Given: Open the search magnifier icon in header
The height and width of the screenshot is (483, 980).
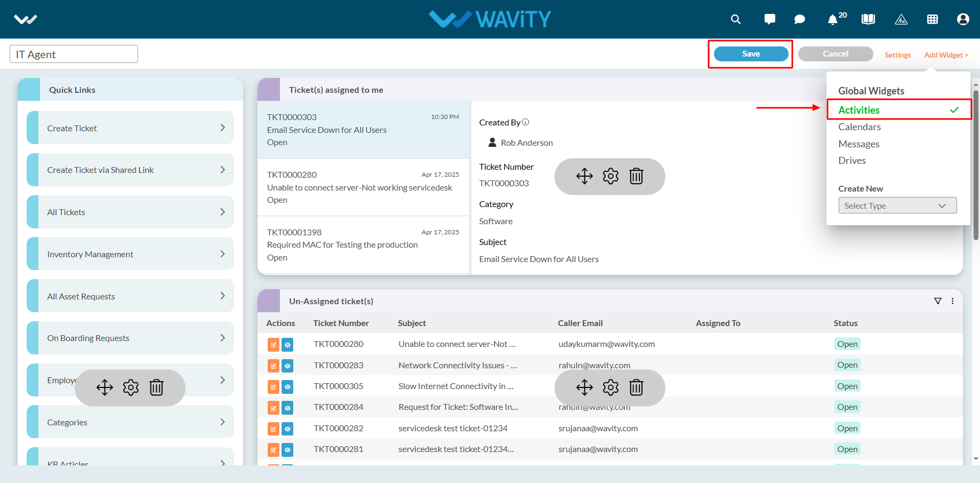Looking at the screenshot, I should 736,19.
